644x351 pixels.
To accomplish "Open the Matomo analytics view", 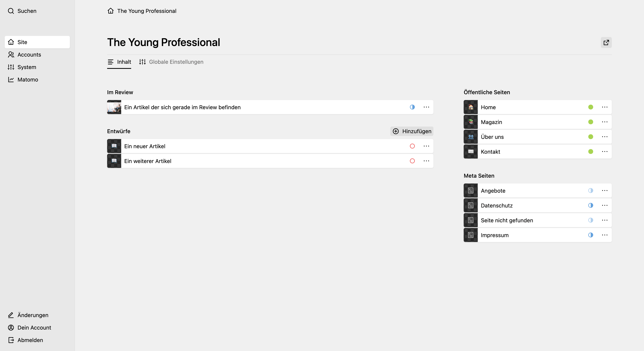I will [37, 79].
